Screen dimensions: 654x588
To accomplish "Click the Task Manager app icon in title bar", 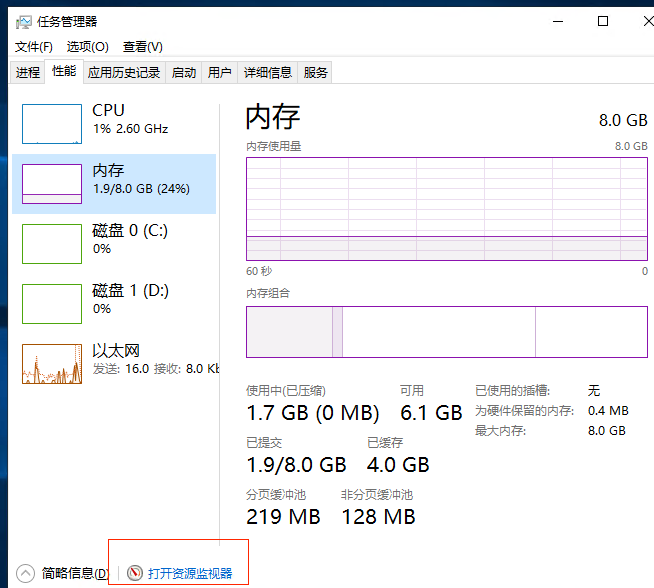I will 24,21.
